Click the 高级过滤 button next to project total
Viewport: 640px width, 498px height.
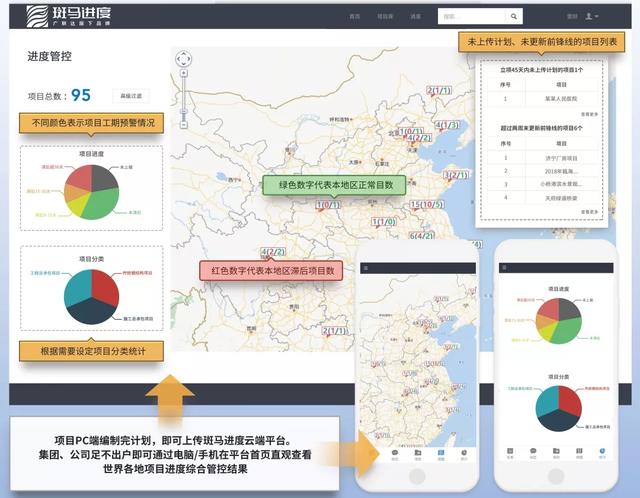click(131, 96)
